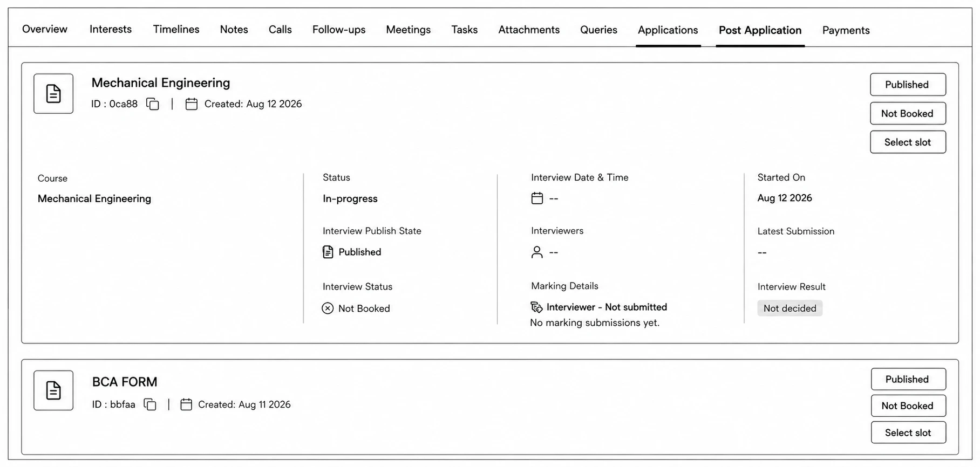This screenshot has width=980, height=467.
Task: Switch to the Follow-ups tab
Action: tap(339, 30)
